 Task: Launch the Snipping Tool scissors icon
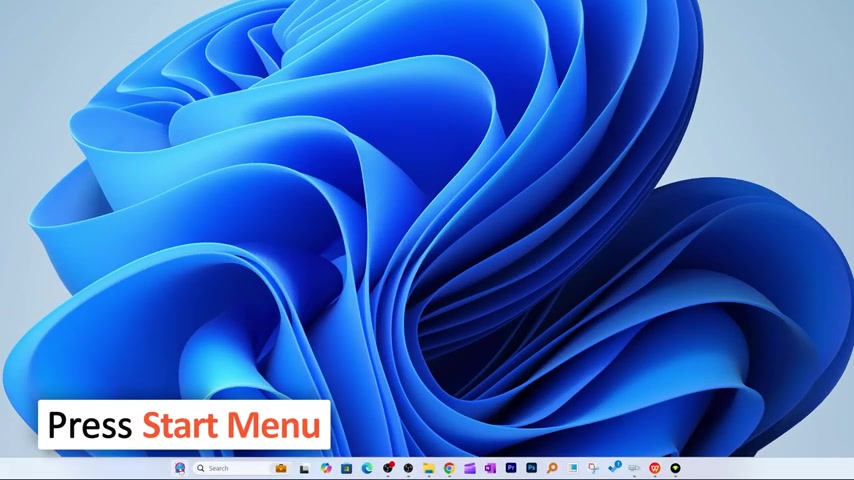tap(593, 468)
